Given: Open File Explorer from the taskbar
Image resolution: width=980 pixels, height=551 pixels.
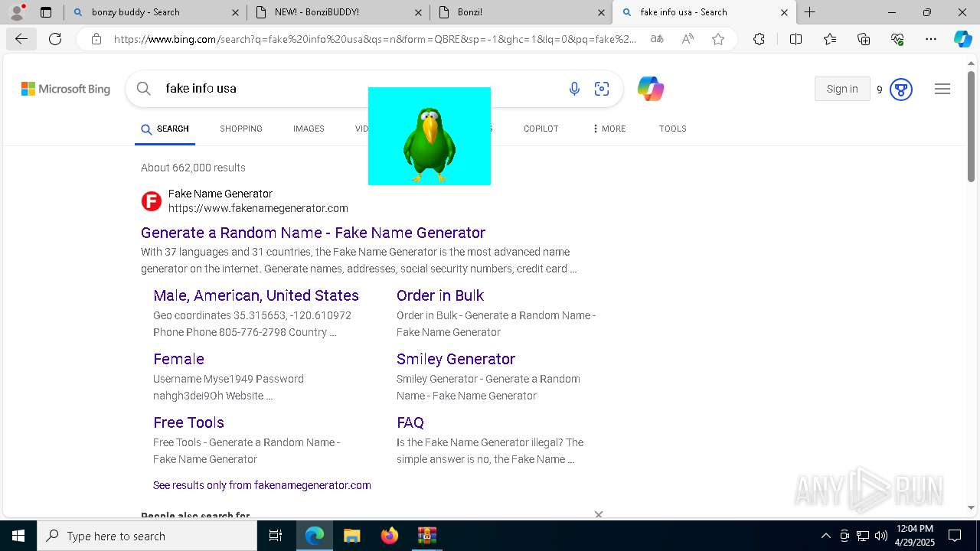Looking at the screenshot, I should pyautogui.click(x=351, y=536).
